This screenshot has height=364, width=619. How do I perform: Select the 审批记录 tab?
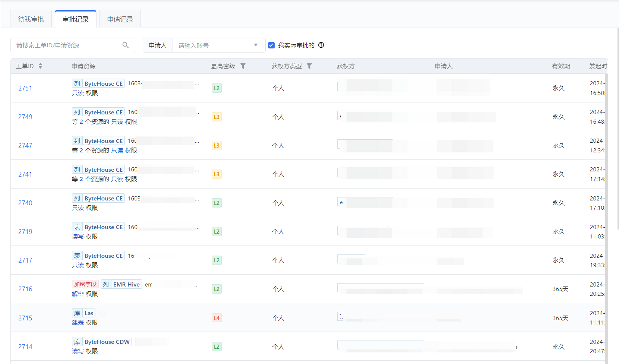(x=76, y=19)
